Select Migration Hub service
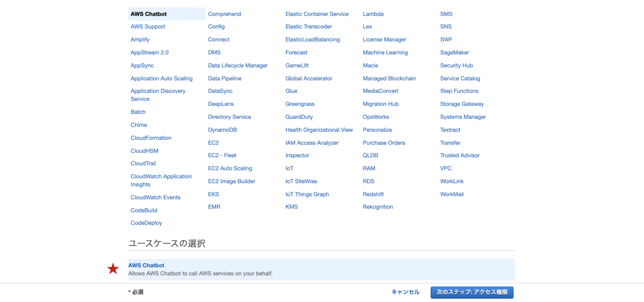The image size is (644, 302). click(x=381, y=104)
